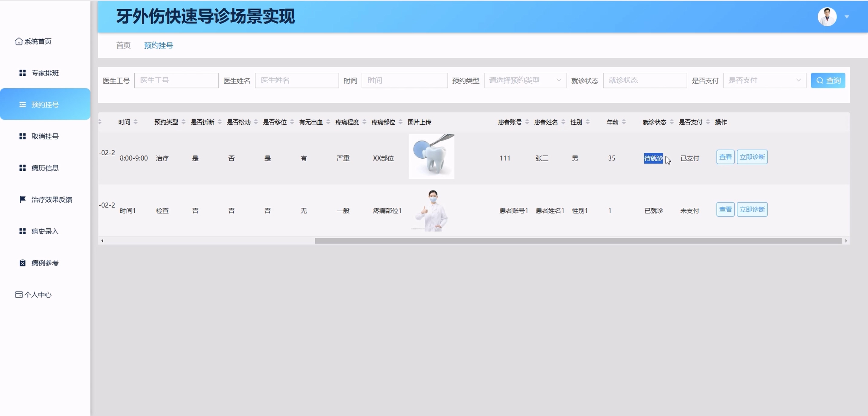Viewport: 868px width, 416px height.
Task: Click the clipboard icon for 病例参考
Action: coord(23,263)
